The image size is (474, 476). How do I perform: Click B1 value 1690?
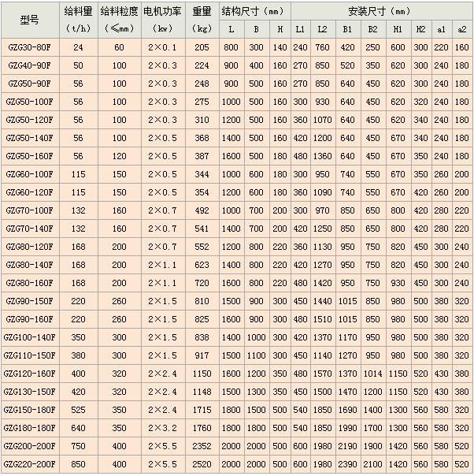(347, 410)
